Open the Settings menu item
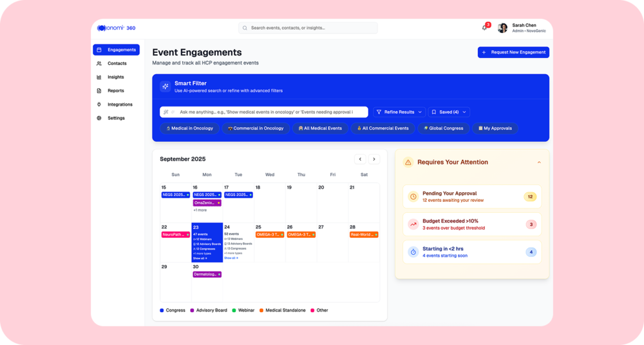644x345 pixels. click(x=116, y=118)
